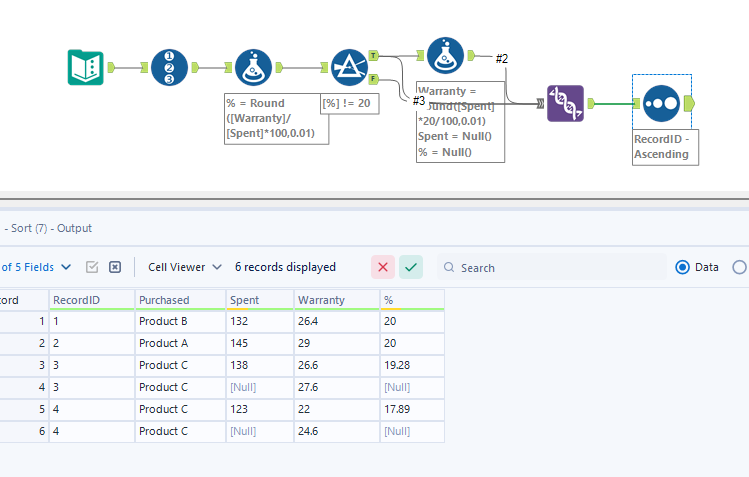This screenshot has width=749, height=477.
Task: Click the RecordID - Ascending annotation
Action: coord(665,147)
